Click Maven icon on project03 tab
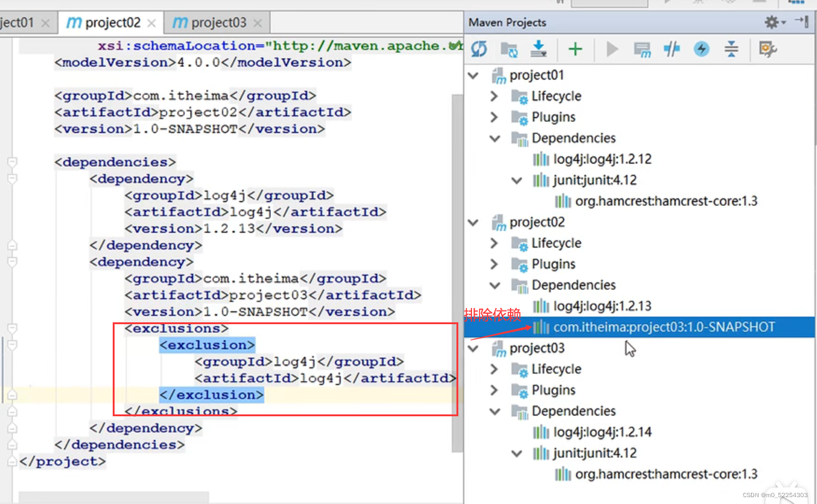The height and width of the screenshot is (504, 817). (180, 23)
